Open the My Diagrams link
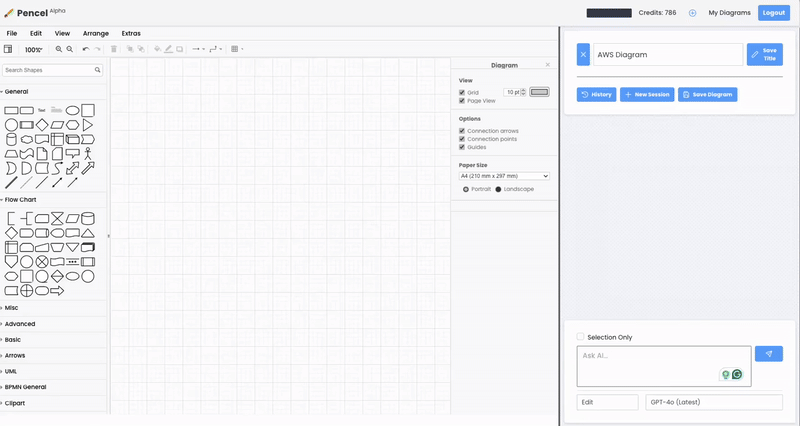 729,13
